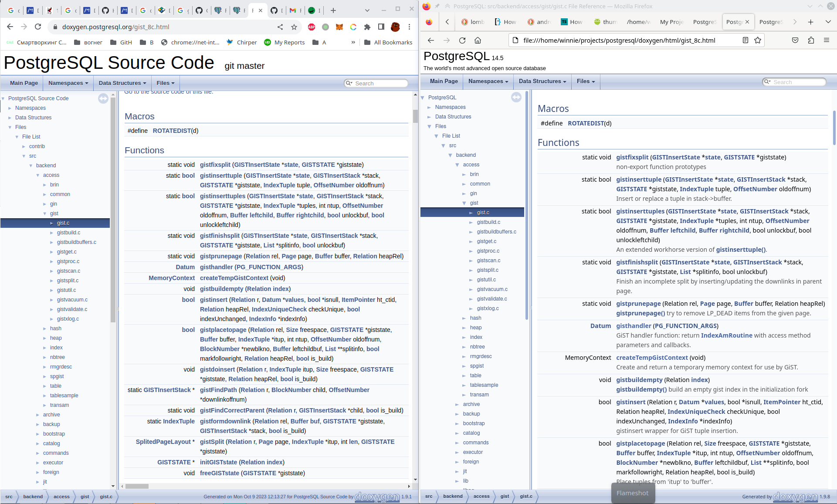Open Chrome extensions puzzle icon

(367, 27)
